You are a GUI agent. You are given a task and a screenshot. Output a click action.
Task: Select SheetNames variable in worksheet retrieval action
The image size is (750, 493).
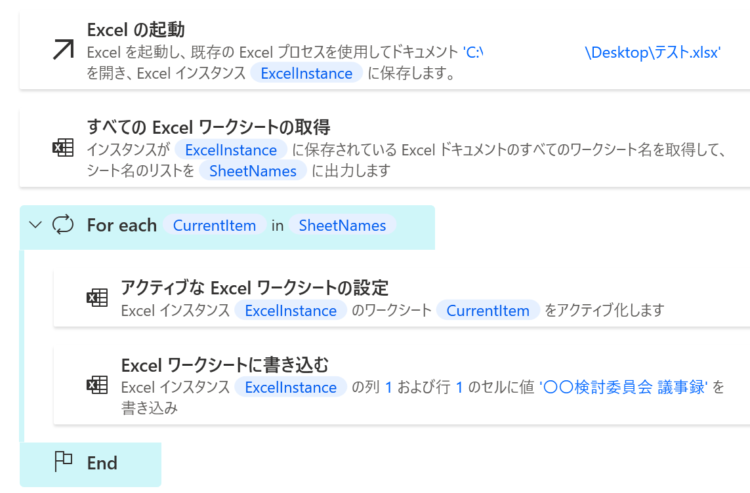(253, 171)
